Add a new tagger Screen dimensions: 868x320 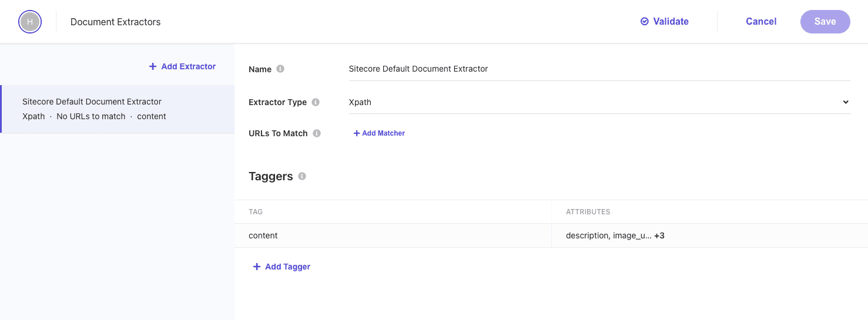click(281, 267)
